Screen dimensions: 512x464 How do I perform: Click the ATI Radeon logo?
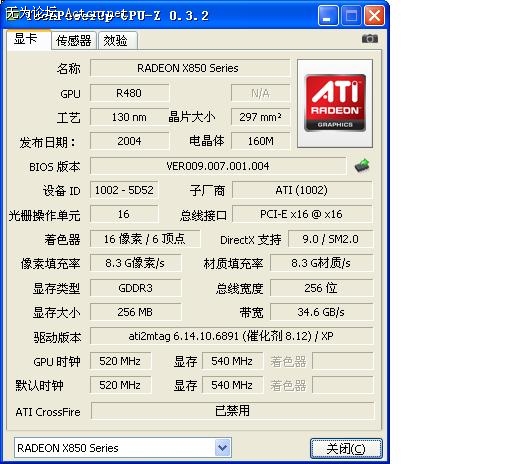335,103
